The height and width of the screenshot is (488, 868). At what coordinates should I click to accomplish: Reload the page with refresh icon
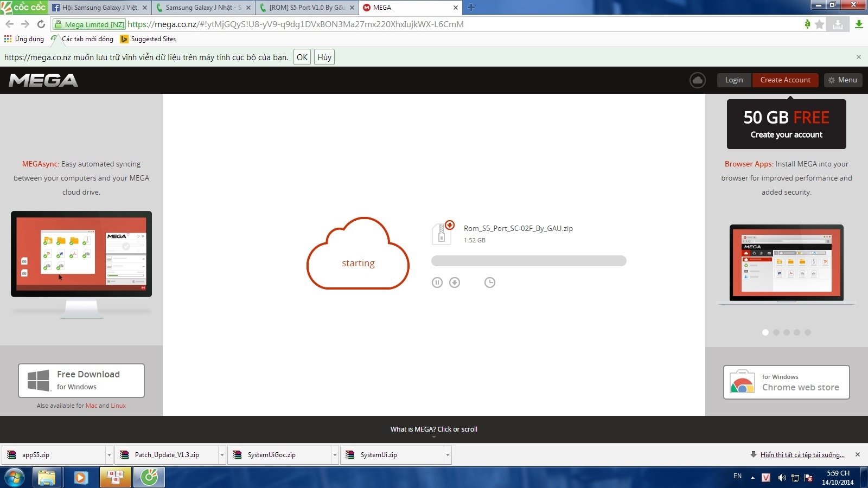tap(41, 24)
